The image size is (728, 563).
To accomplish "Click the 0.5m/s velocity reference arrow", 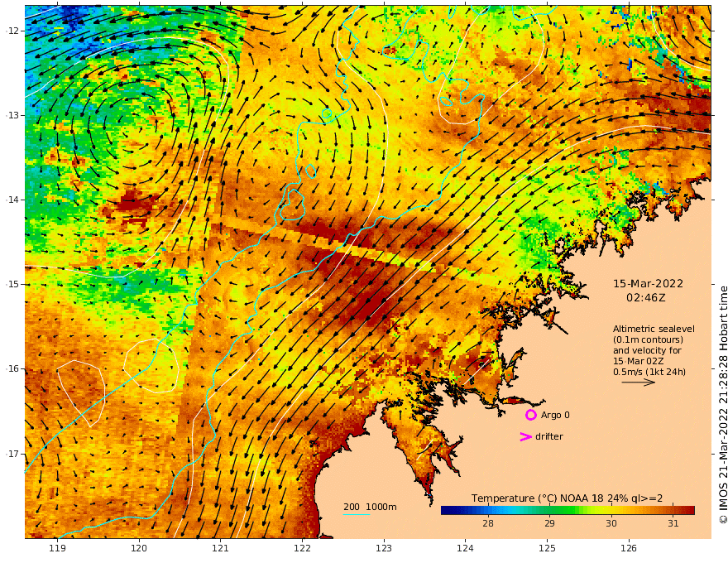I will 639,383.
